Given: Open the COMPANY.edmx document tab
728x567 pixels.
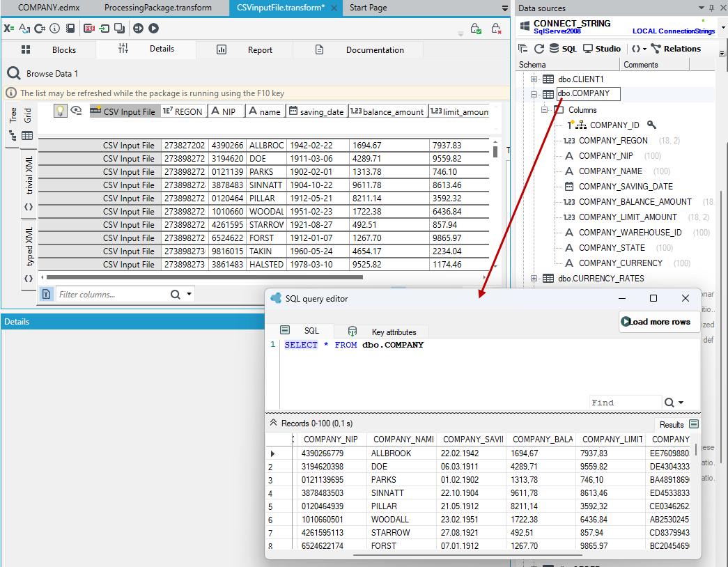Looking at the screenshot, I should (49, 8).
